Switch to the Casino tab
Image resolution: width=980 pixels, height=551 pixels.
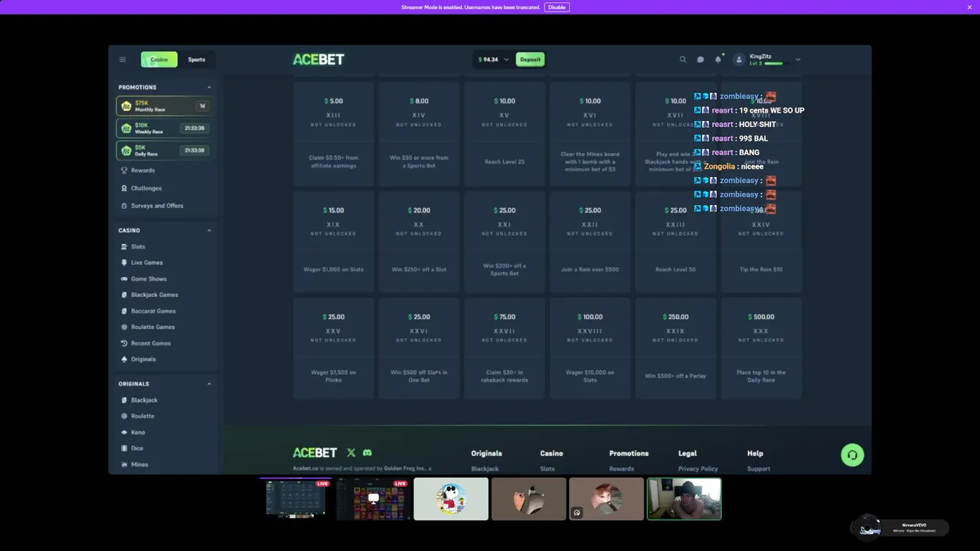(x=159, y=60)
